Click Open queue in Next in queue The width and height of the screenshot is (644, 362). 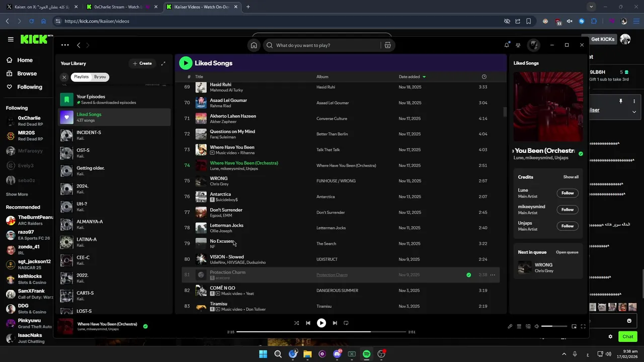(567, 252)
